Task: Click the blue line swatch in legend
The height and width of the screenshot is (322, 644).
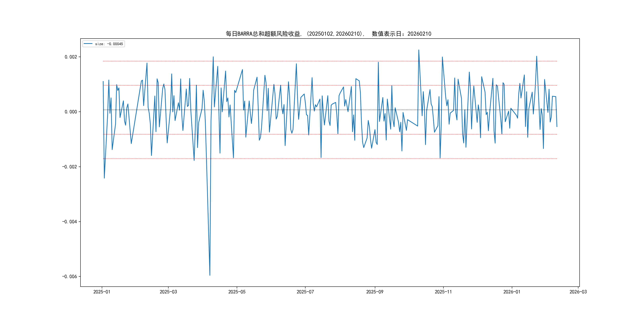Action: pyautogui.click(x=88, y=44)
